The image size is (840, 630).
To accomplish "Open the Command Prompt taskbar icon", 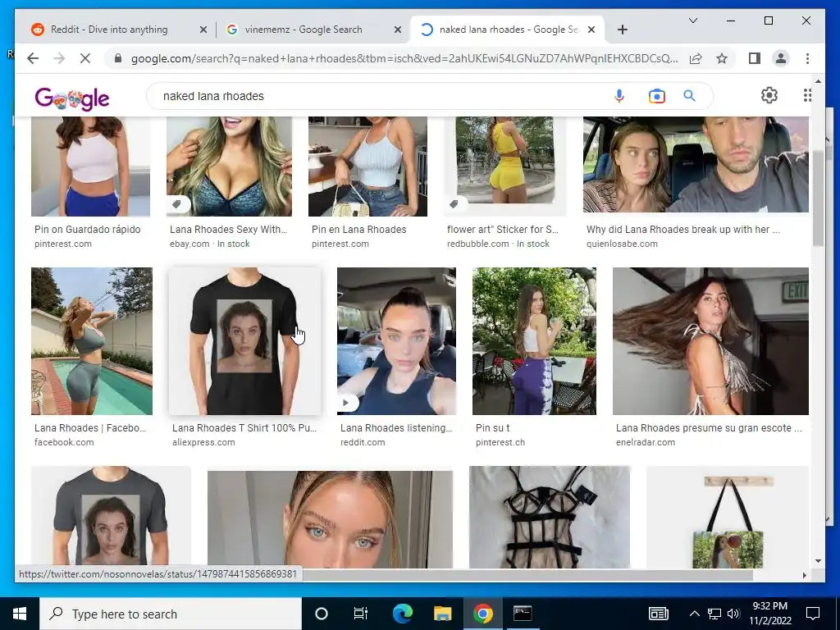I will [523, 614].
